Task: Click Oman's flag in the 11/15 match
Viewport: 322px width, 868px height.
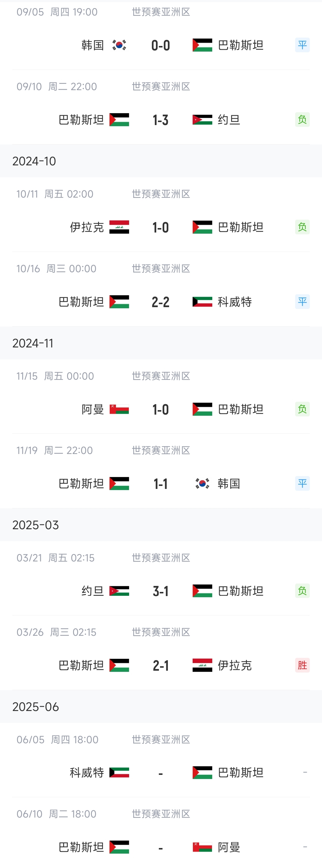Action: coord(119,409)
